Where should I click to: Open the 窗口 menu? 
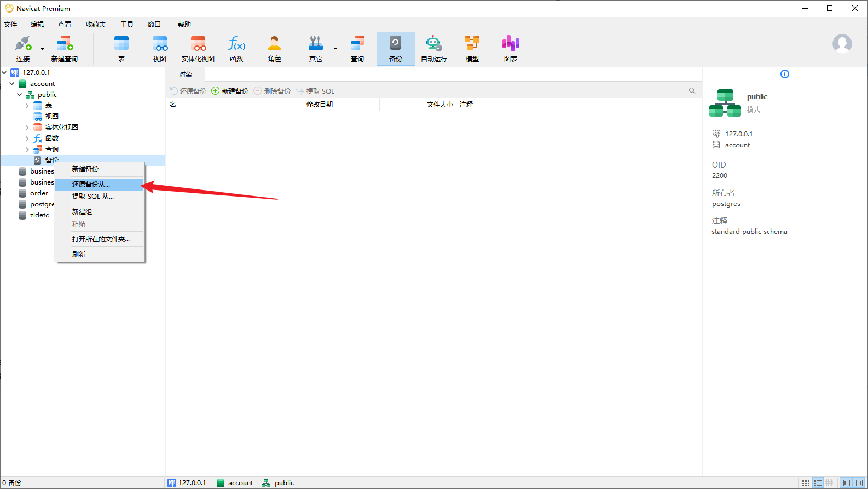pos(154,25)
